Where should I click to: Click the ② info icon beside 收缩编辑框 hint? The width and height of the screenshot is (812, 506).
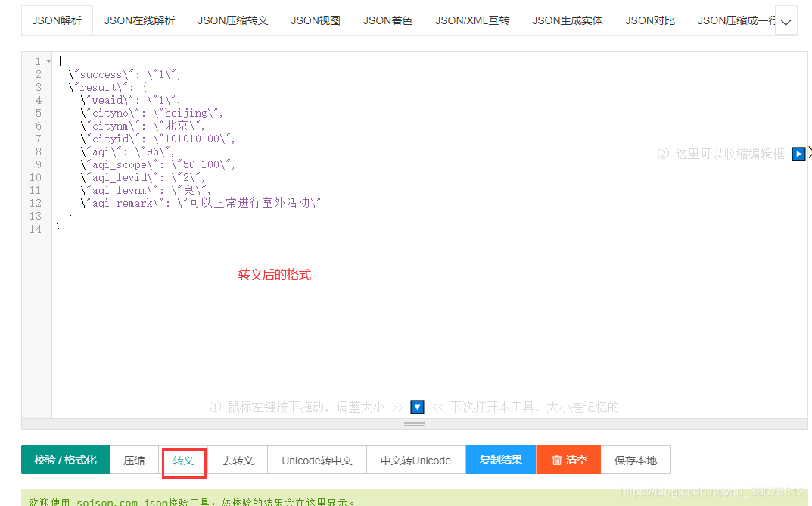click(x=663, y=154)
